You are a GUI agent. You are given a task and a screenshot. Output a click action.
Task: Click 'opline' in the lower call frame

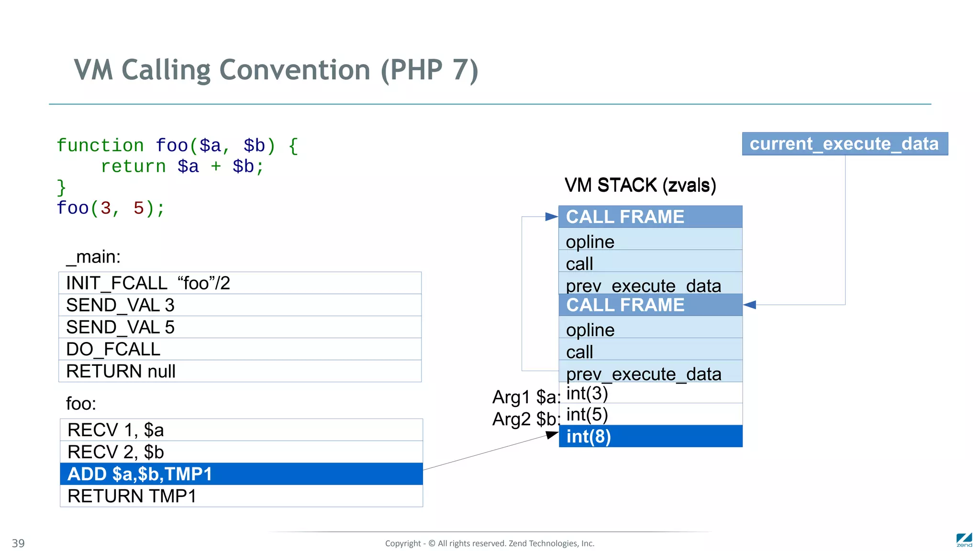[x=650, y=327]
